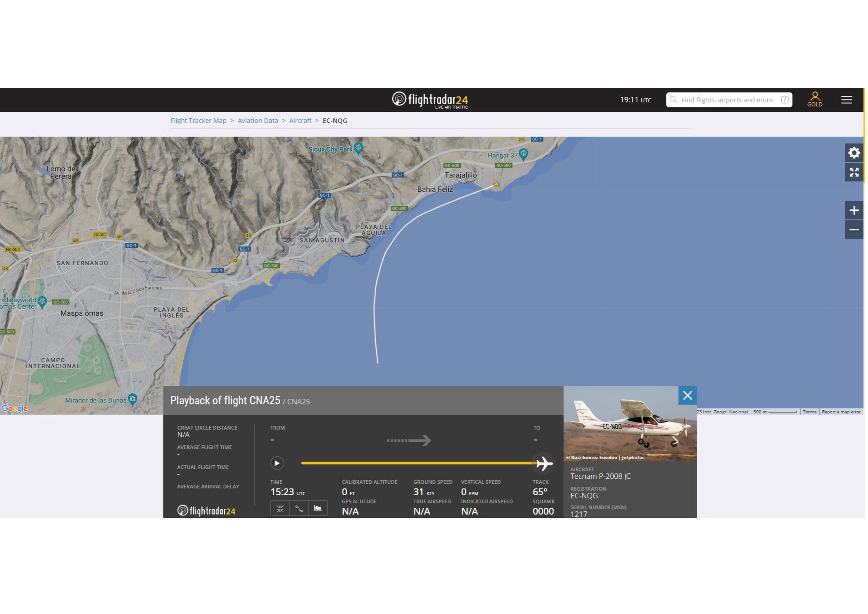Close the flight playback panel
Image resolution: width=868 pixels, height=614 pixels.
pyautogui.click(x=688, y=396)
